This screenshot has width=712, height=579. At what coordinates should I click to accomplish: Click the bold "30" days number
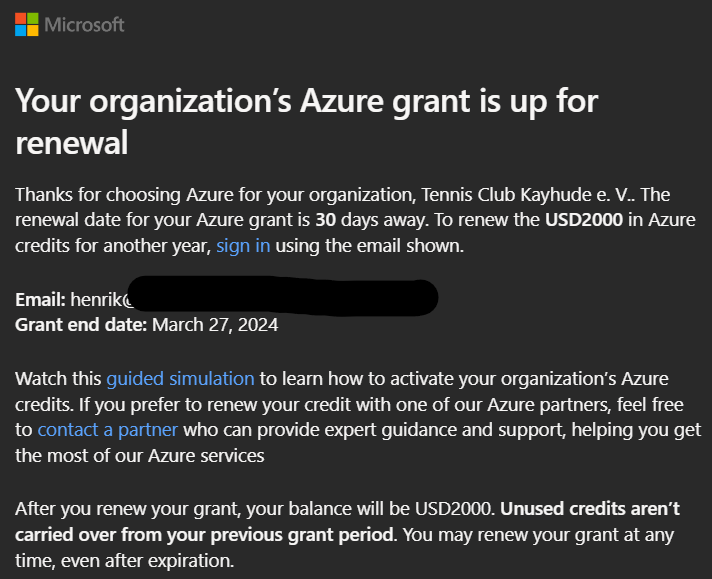pyautogui.click(x=326, y=220)
